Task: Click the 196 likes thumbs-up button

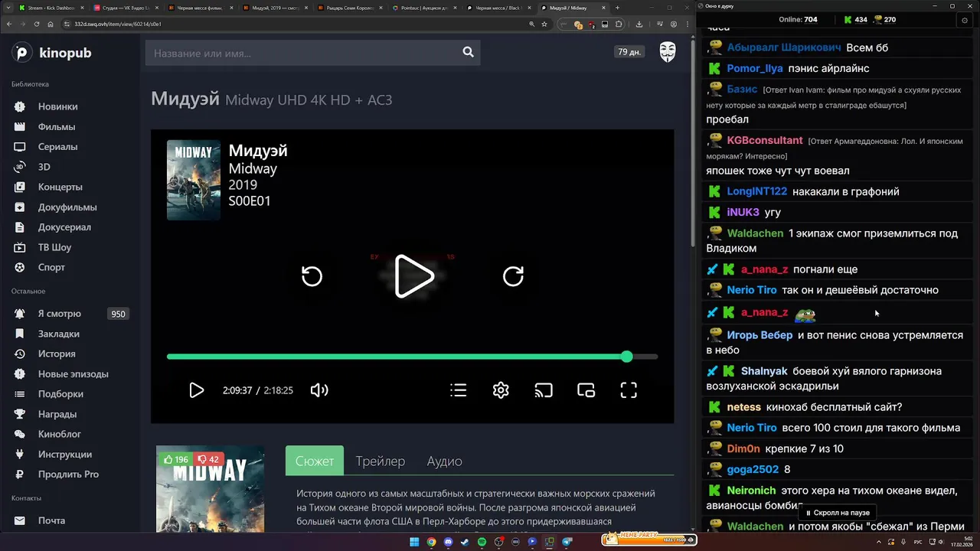Action: pyautogui.click(x=175, y=459)
